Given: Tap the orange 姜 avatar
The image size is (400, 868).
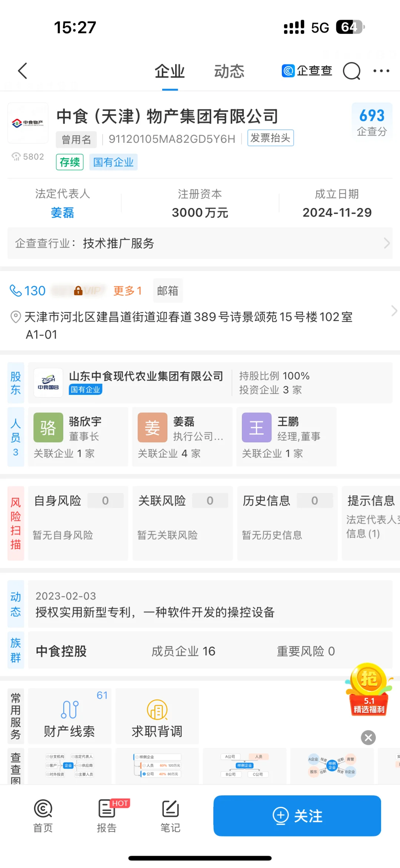Looking at the screenshot, I should pyautogui.click(x=153, y=428).
